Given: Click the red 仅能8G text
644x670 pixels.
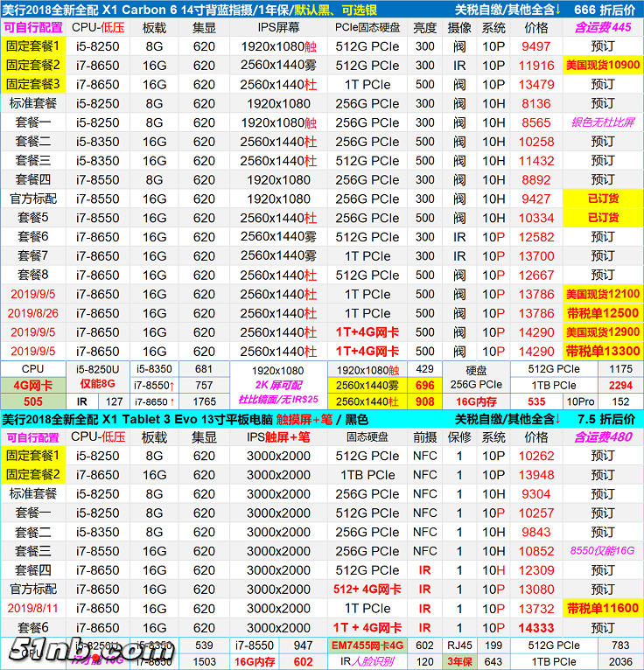Looking at the screenshot, I should (97, 384).
